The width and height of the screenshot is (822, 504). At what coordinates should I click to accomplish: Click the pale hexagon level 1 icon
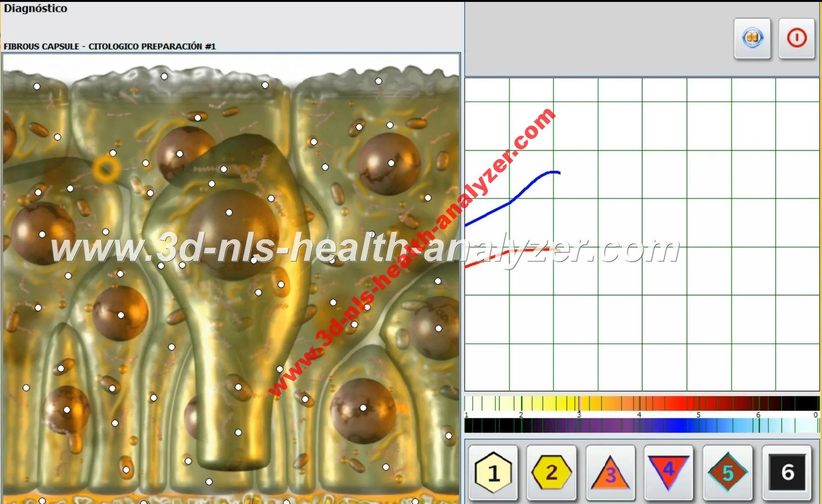coord(493,472)
